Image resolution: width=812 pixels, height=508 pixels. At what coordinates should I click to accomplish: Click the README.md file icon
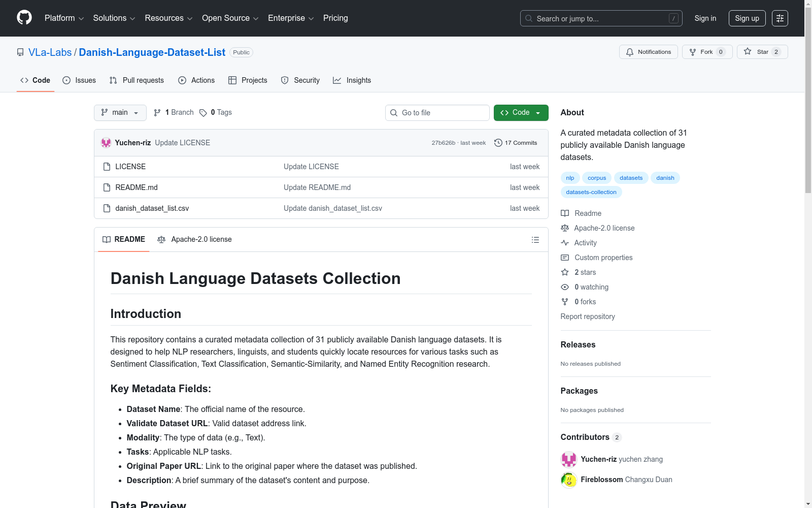pos(107,187)
